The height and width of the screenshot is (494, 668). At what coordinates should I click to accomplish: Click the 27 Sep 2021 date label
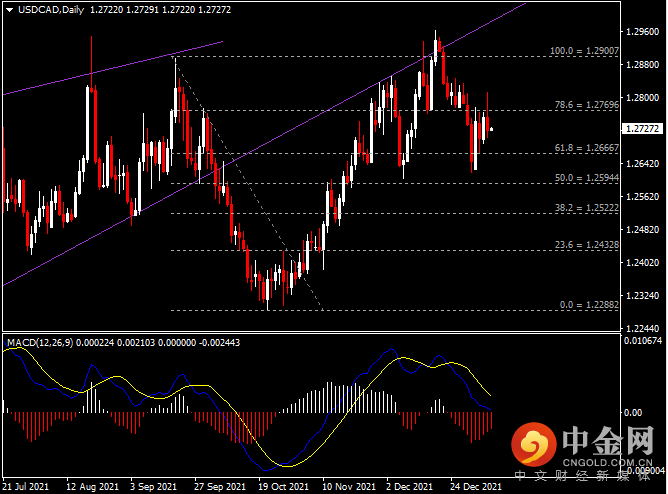(220, 486)
